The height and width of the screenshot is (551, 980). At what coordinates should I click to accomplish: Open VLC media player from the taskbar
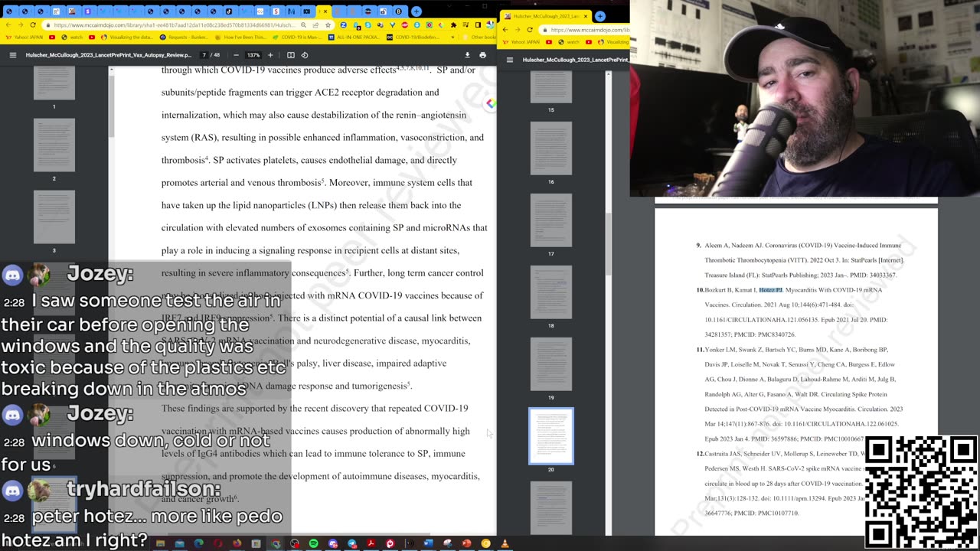click(504, 543)
